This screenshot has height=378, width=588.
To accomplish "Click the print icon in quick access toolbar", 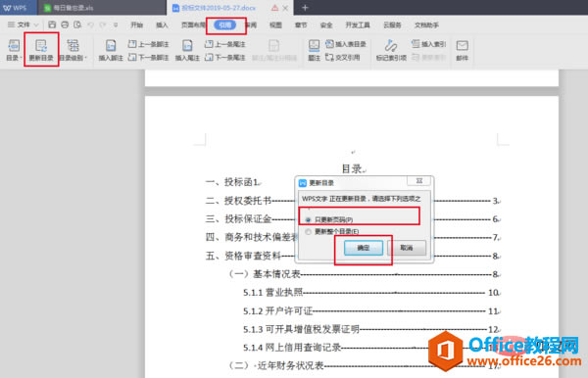I will [65, 24].
